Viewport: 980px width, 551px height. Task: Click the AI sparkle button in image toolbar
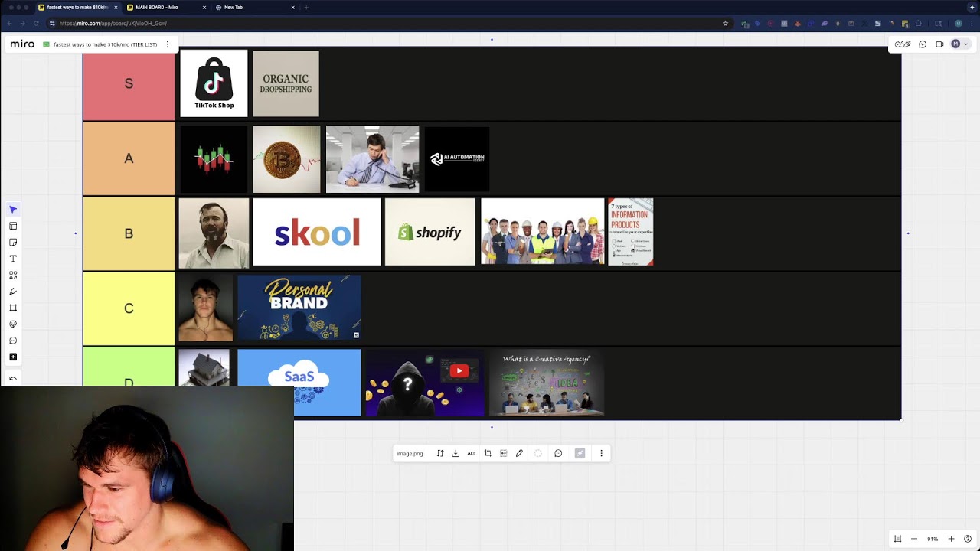tap(580, 453)
